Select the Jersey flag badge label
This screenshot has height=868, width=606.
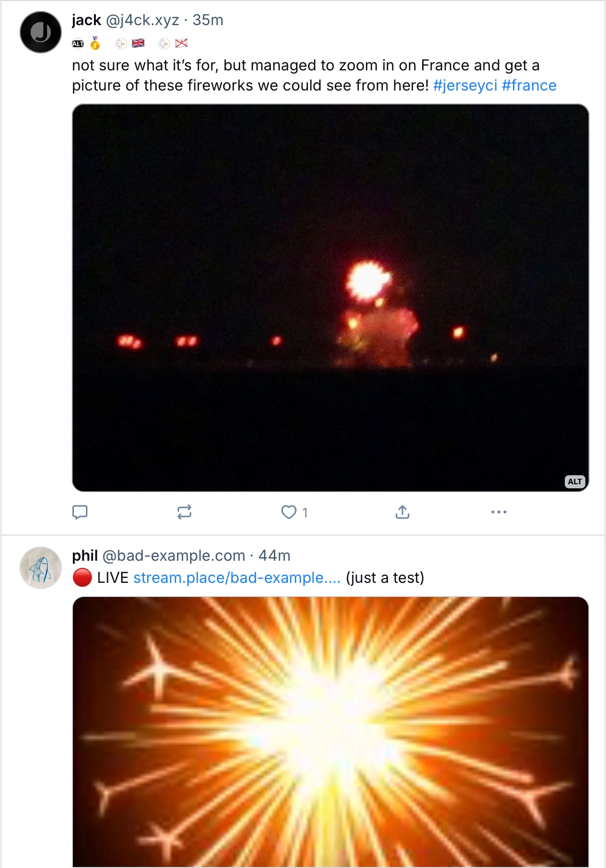coord(181,43)
